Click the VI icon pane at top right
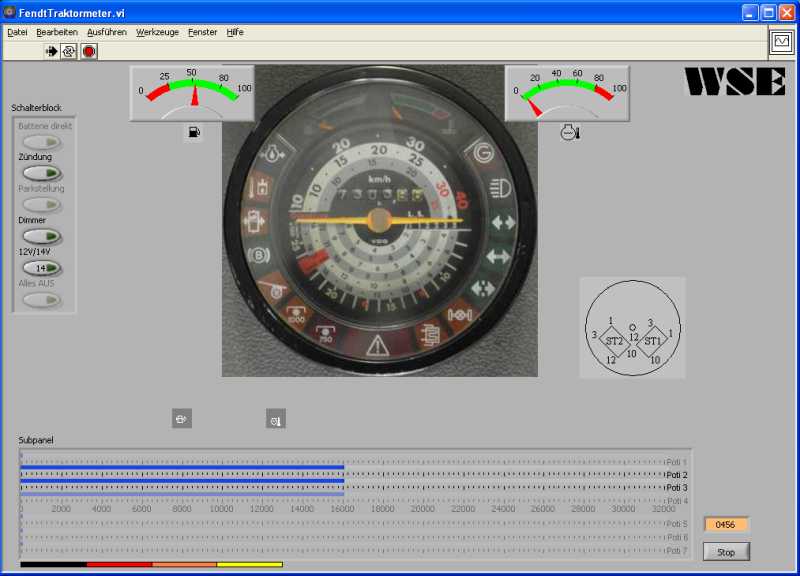 [x=781, y=41]
